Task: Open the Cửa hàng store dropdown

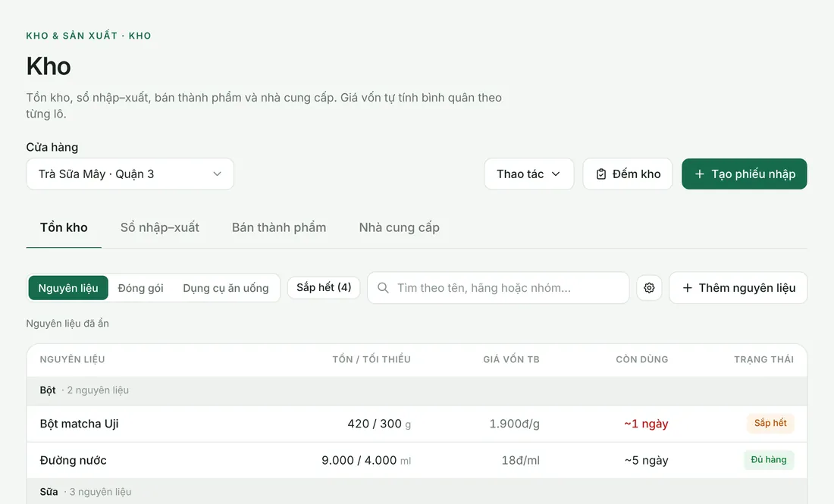Action: pyautogui.click(x=130, y=174)
